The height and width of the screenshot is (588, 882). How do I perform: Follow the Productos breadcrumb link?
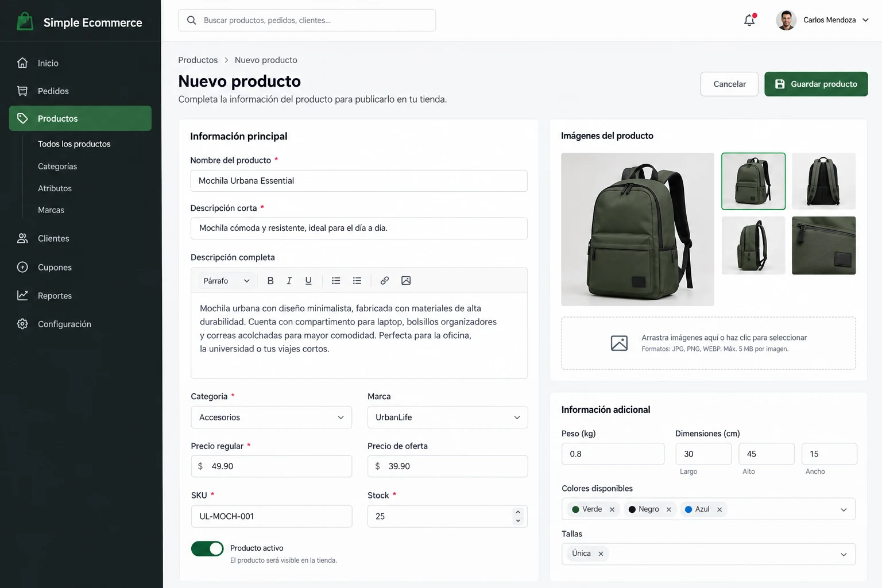coord(198,60)
